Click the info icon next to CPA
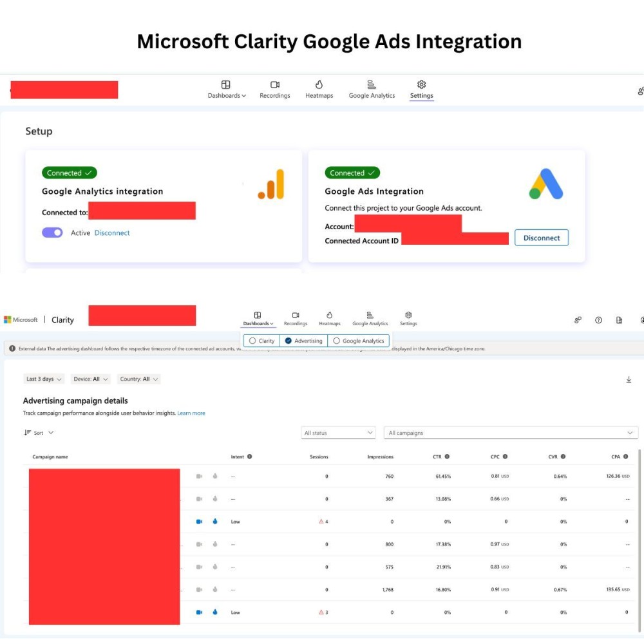Screen dimensions: 644x644 (625, 457)
